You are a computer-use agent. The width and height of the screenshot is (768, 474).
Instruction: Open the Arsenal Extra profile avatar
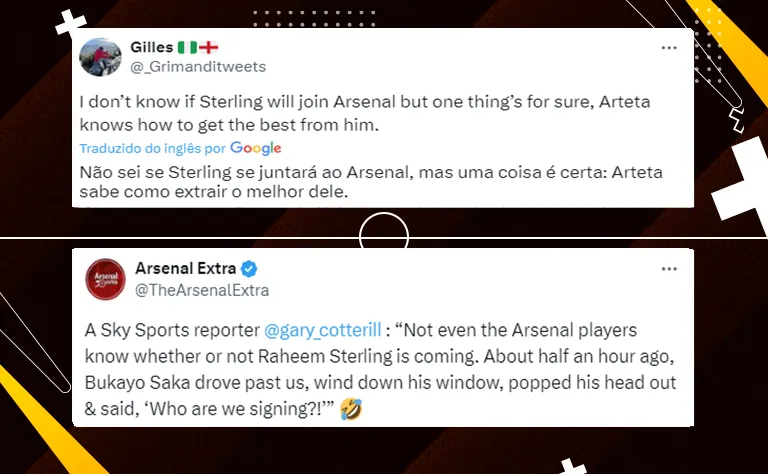click(104, 279)
